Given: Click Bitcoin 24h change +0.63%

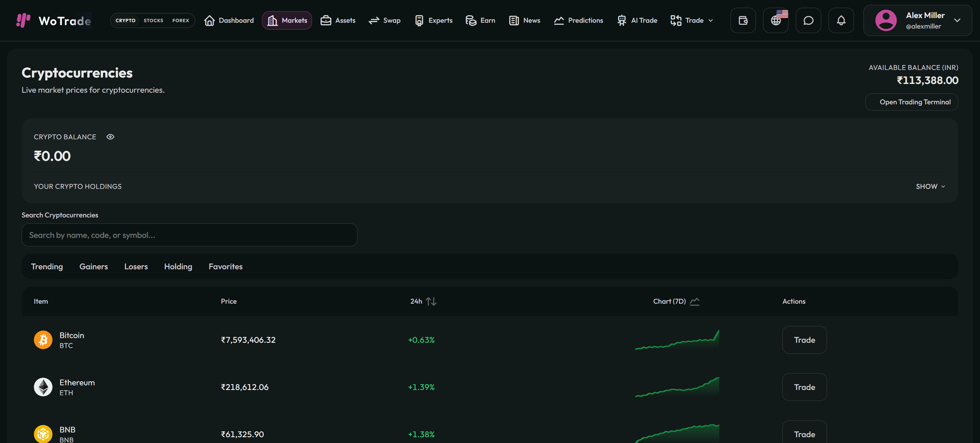Looking at the screenshot, I should pyautogui.click(x=421, y=340).
